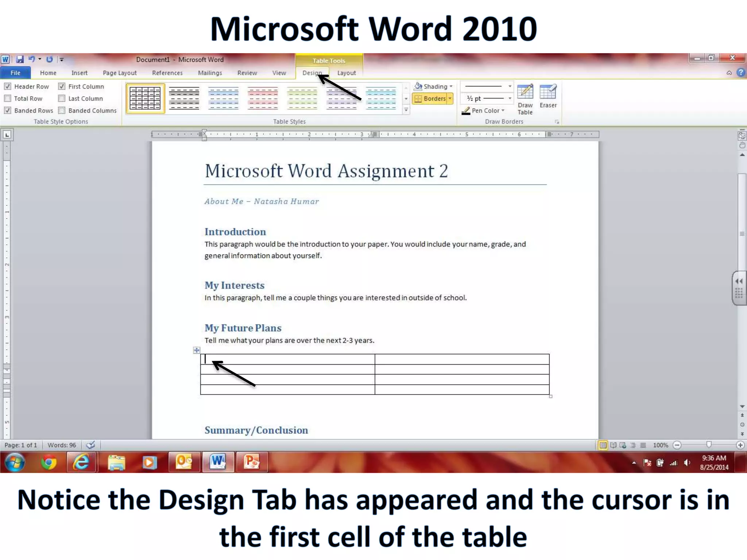Click the volume icon in system tray
Viewport: 747px width, 560px height.
(x=687, y=463)
